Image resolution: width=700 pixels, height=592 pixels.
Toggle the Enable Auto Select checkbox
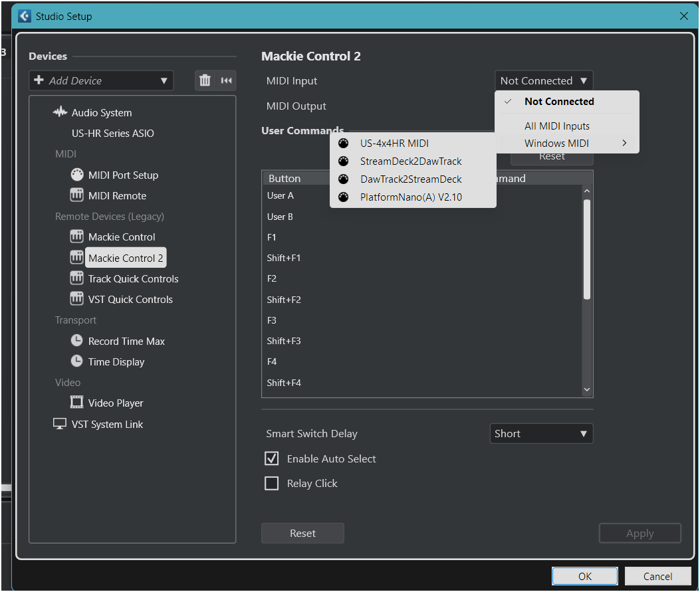tap(271, 458)
